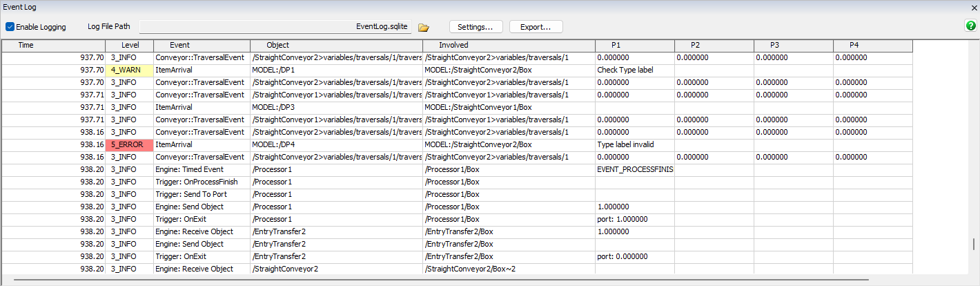Close the Event Log panel
Screen dimensions: 980x286
973,6
